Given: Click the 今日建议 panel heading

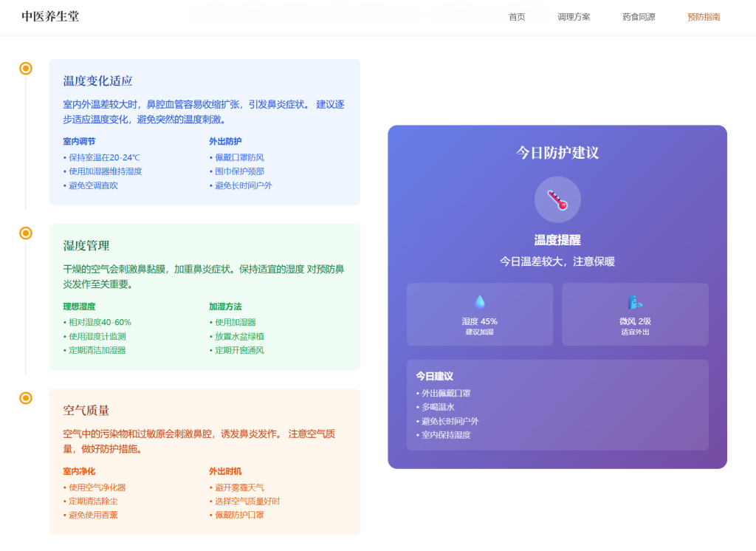Looking at the screenshot, I should [x=434, y=376].
